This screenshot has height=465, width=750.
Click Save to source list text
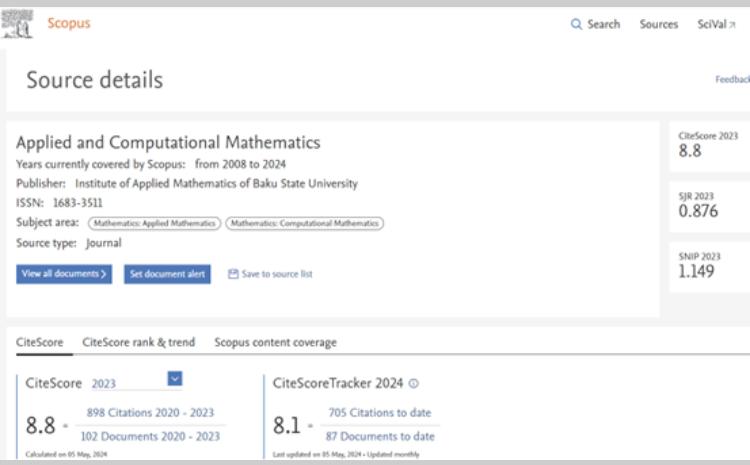click(277, 274)
